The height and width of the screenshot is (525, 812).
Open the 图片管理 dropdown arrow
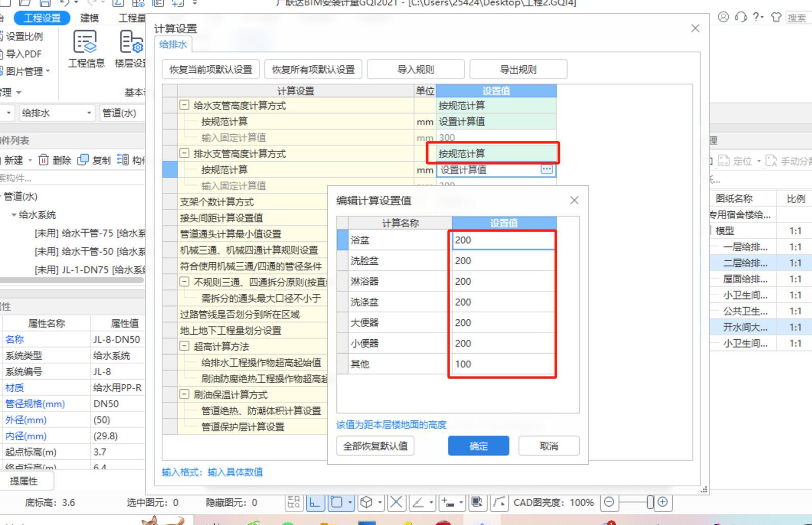point(48,71)
